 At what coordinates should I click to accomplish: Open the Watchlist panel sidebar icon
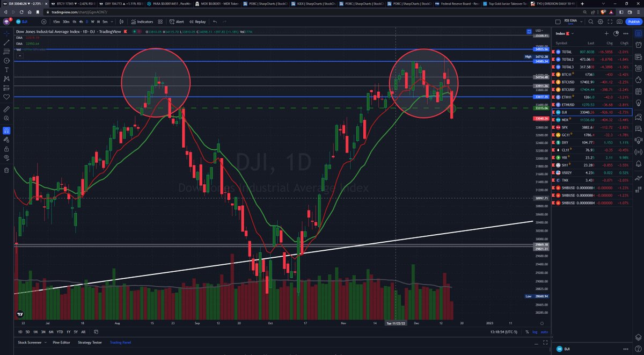pos(638,33)
